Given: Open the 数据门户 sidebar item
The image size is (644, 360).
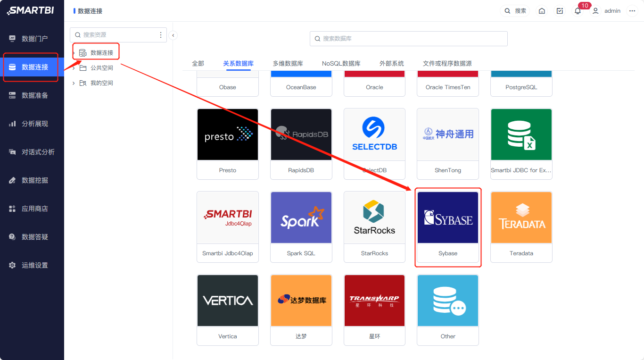Looking at the screenshot, I should click(32, 39).
